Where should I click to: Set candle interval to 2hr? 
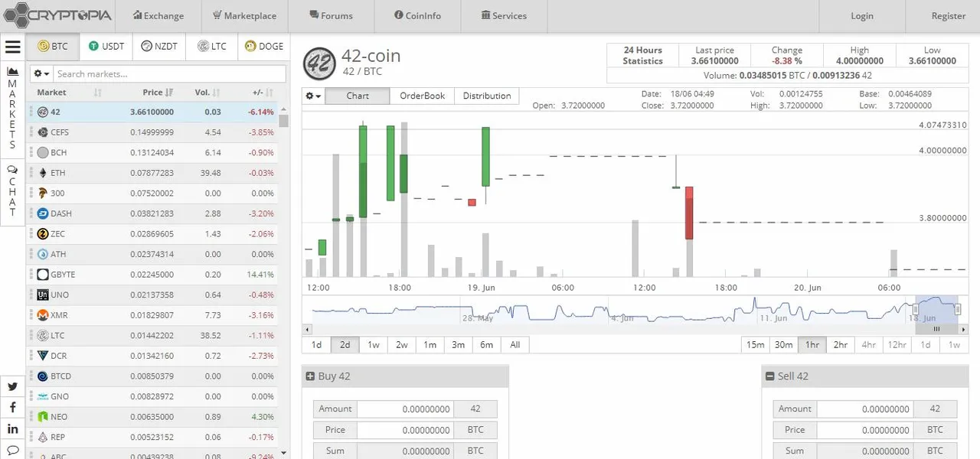pyautogui.click(x=841, y=344)
